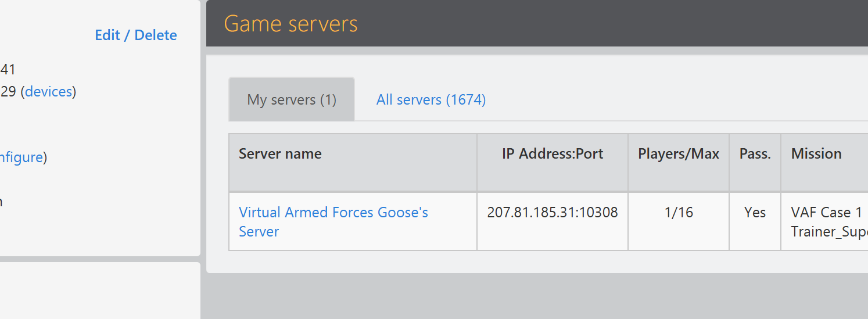Click the empty card below the account panel
This screenshot has height=319, width=868.
(x=99, y=291)
